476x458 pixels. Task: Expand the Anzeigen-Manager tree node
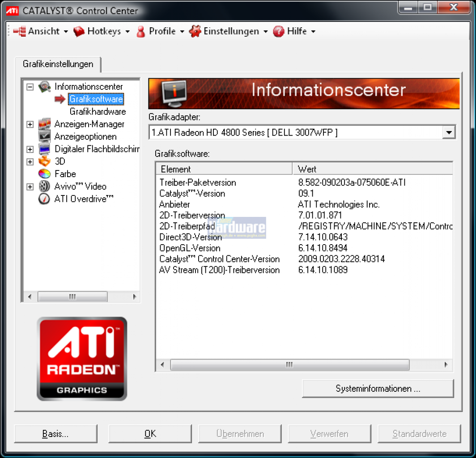(30, 124)
